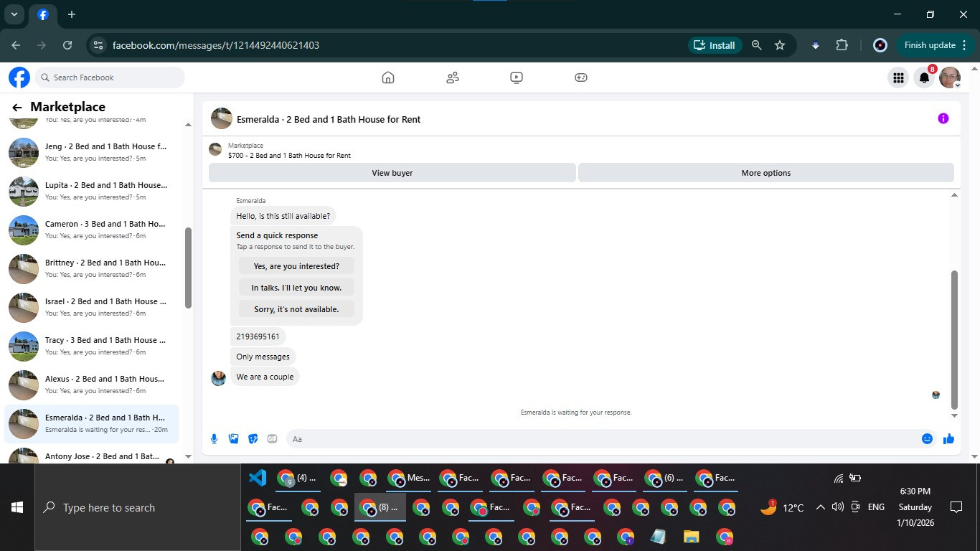Reload the page
Image resolution: width=980 pixels, height=551 pixels.
coord(67,45)
